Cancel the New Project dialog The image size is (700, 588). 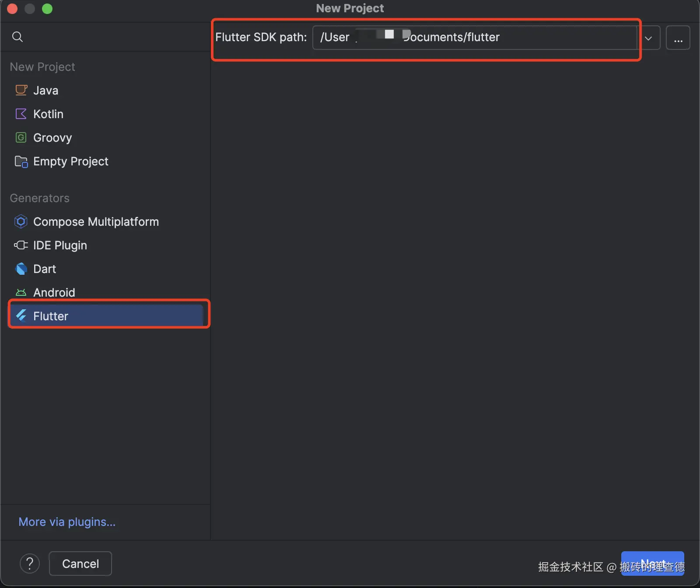[x=80, y=563]
